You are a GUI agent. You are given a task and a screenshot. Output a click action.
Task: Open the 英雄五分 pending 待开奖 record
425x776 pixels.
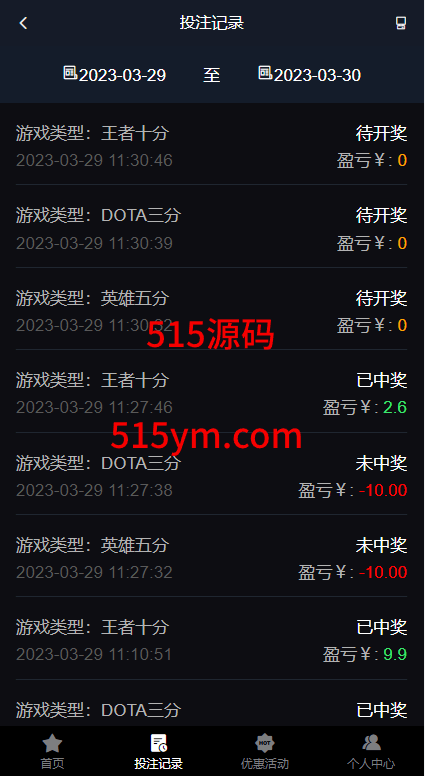211,309
